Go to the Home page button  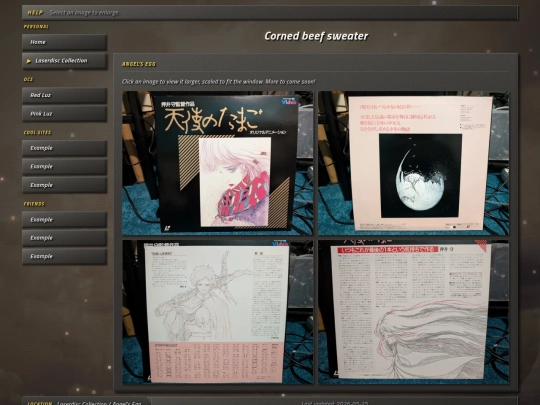click(64, 42)
